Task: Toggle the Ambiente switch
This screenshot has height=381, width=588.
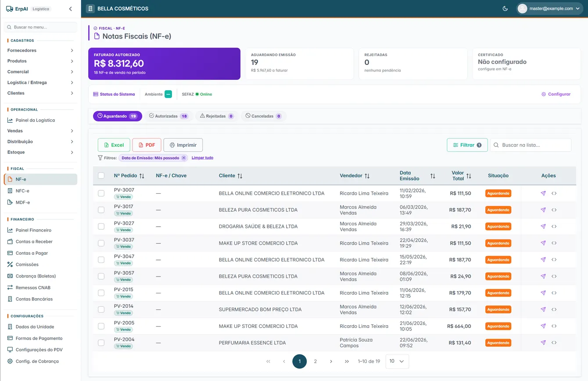Action: (x=169, y=94)
